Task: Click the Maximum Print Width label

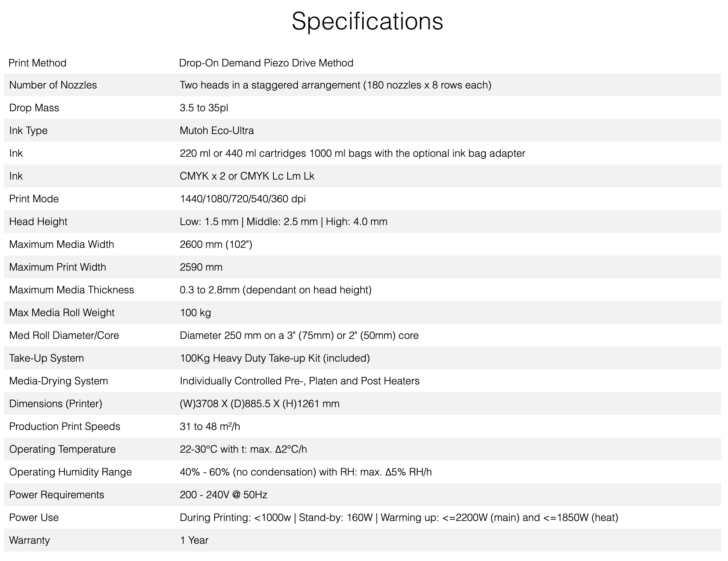Action: (x=58, y=267)
